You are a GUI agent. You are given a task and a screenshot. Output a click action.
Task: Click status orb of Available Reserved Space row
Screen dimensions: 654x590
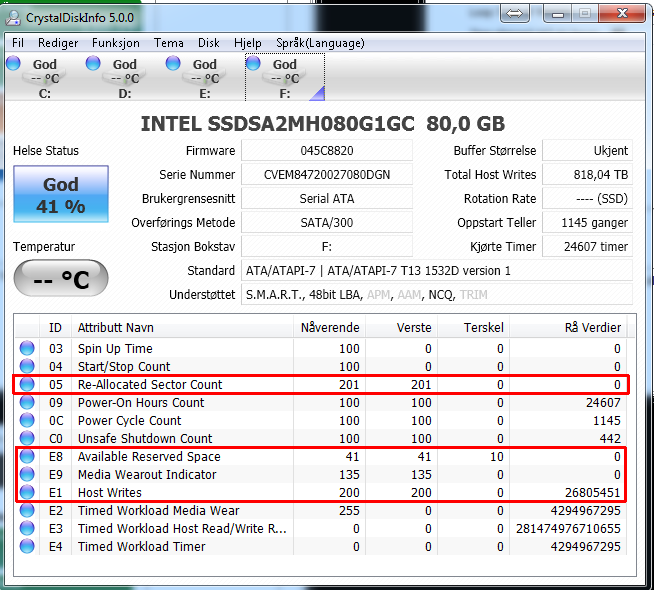pos(27,456)
